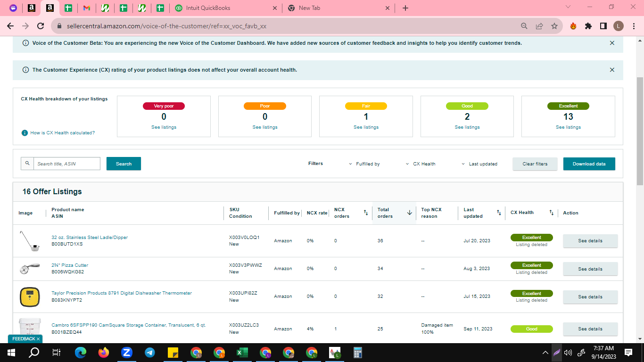The image size is (644, 362).
Task: Click the Download data button
Action: point(589,164)
